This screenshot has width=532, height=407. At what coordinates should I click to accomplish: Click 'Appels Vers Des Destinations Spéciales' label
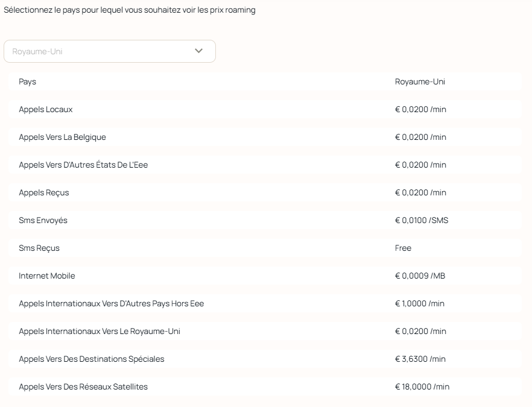(x=92, y=359)
